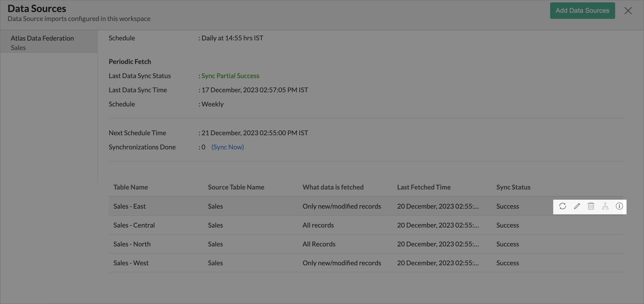Click the Sync Now link
Screen dimensions: 644x304
point(227,147)
